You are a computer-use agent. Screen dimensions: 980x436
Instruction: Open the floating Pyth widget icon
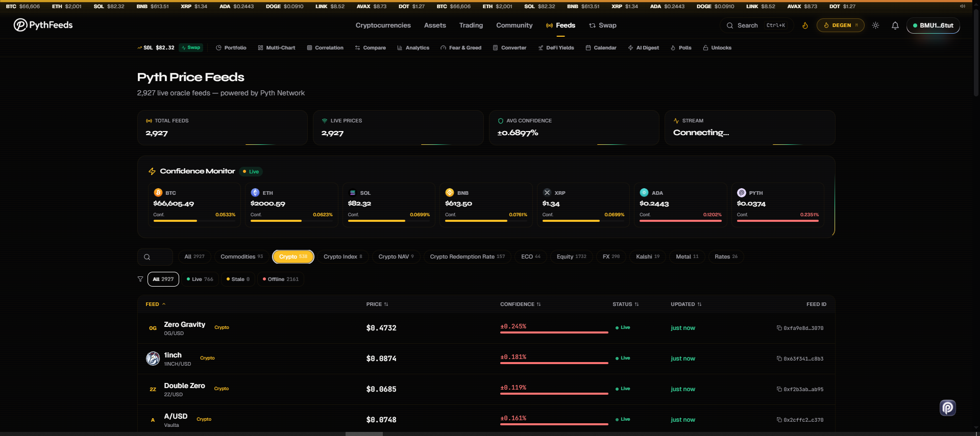coord(947,407)
